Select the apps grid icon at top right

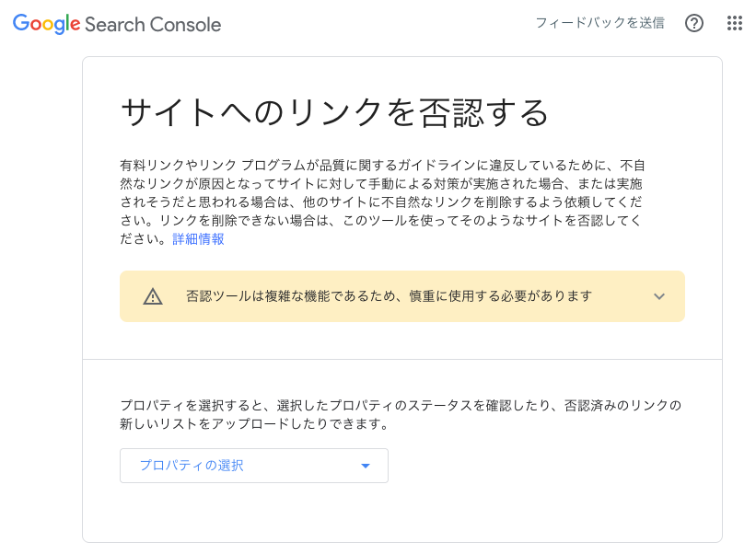click(x=734, y=25)
